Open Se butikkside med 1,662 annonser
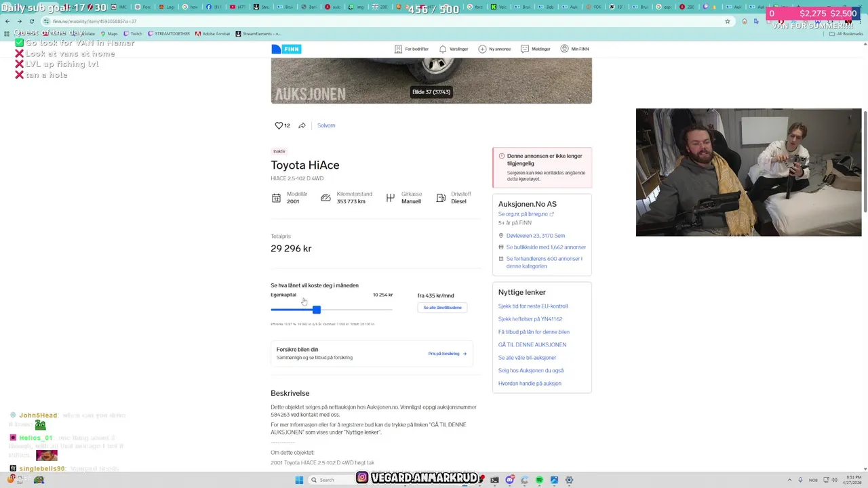This screenshot has width=868, height=488. click(546, 247)
